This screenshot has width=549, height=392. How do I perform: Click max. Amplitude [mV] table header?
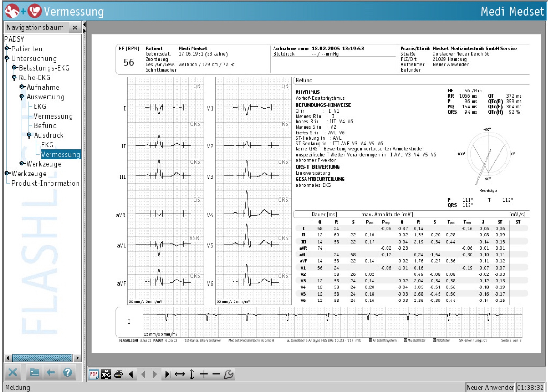click(x=387, y=214)
